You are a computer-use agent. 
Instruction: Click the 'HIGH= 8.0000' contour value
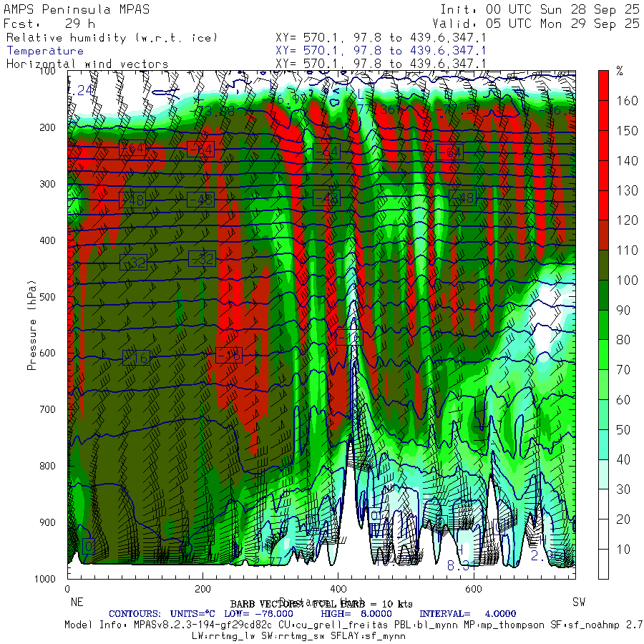356,614
